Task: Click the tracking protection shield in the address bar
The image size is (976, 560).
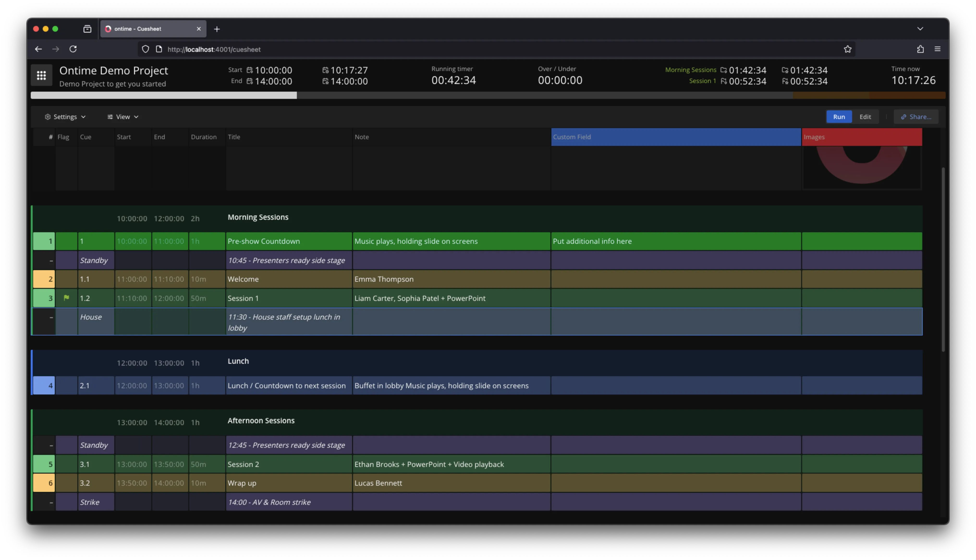Action: coord(145,49)
